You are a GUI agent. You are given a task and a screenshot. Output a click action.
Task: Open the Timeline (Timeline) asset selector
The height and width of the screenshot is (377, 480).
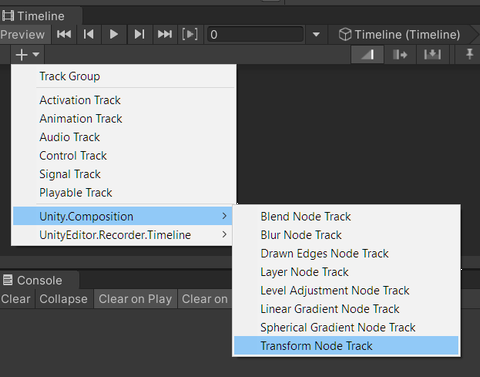399,34
